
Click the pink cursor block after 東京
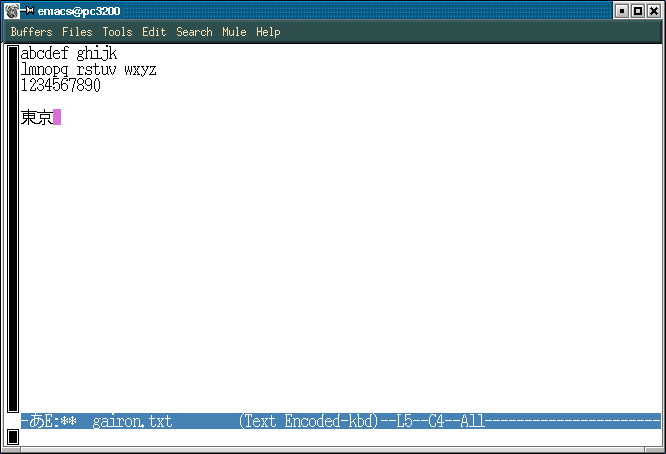click(57, 117)
